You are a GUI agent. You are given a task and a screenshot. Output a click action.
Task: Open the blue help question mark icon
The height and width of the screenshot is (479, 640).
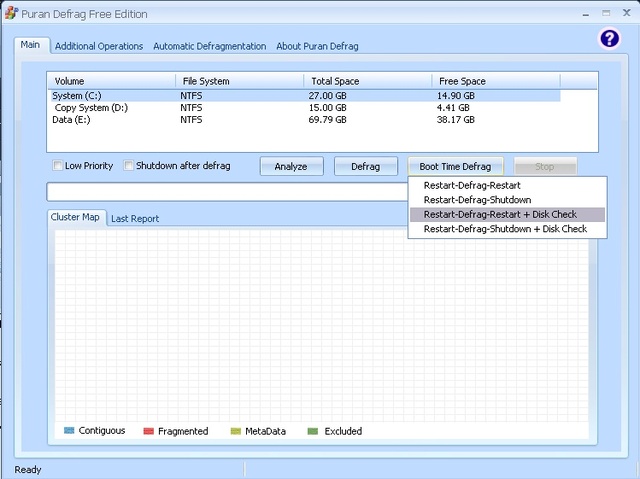click(609, 39)
